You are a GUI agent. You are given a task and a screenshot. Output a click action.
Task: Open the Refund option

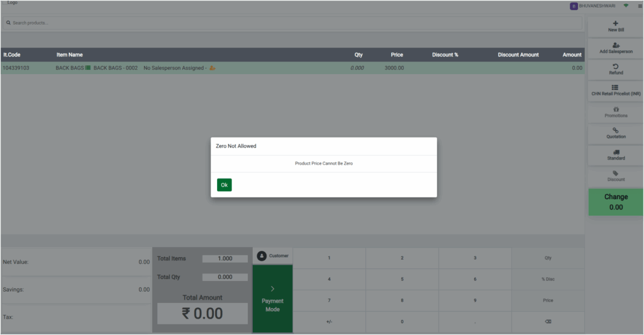coord(616,69)
